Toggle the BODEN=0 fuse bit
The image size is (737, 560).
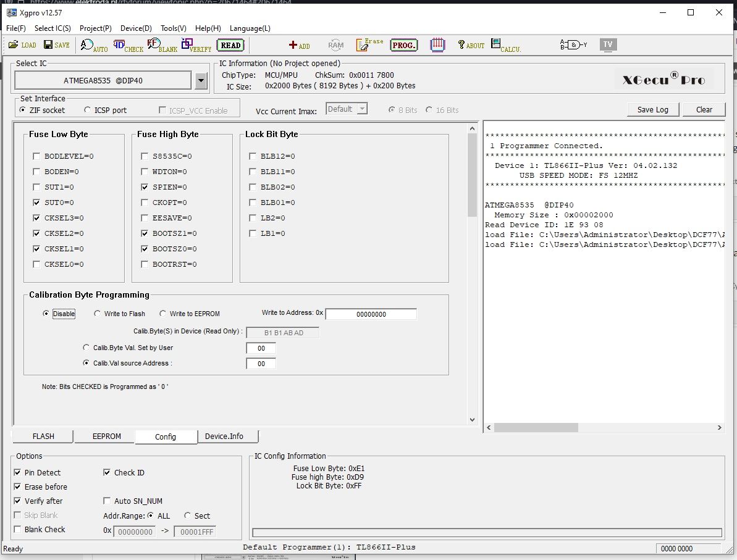point(36,172)
